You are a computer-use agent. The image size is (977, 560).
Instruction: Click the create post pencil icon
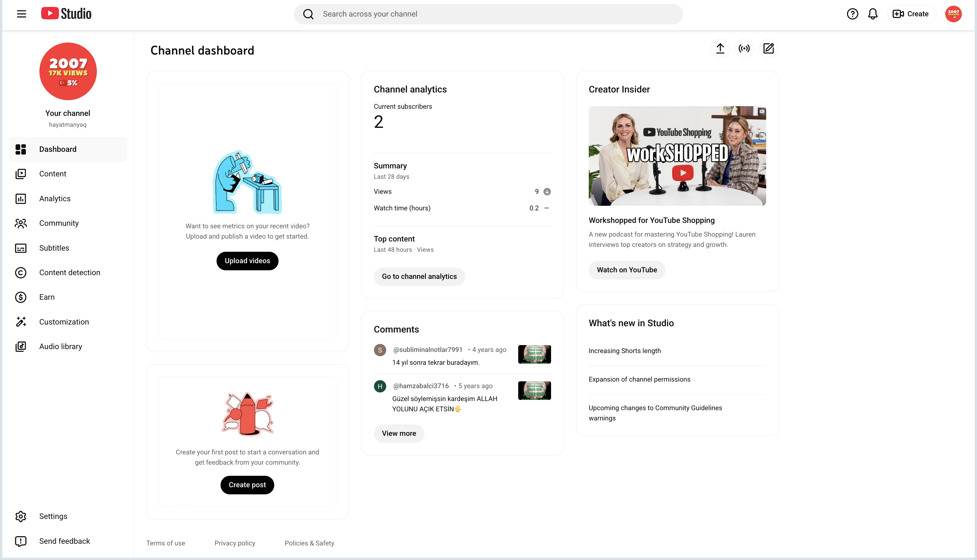pos(768,49)
